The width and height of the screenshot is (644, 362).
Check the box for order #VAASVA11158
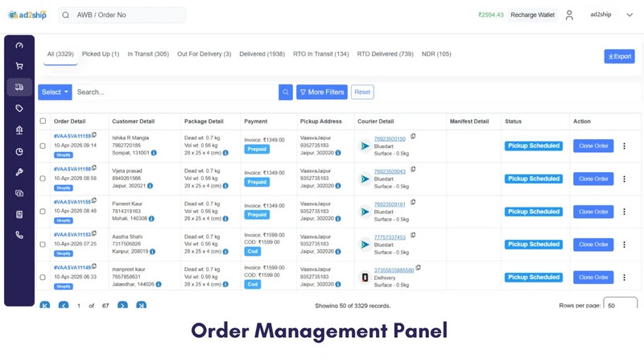[x=43, y=179]
